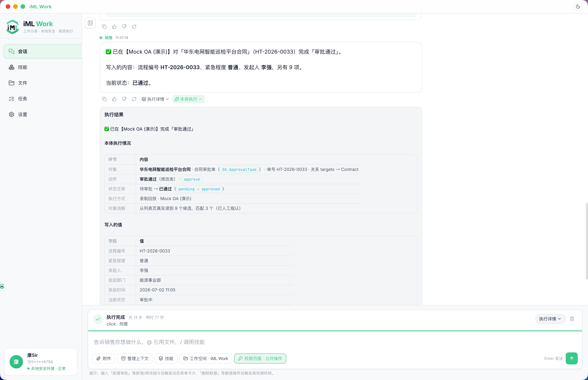Click the pending → approved tag
This screenshot has height=380, width=588.
[199, 189]
